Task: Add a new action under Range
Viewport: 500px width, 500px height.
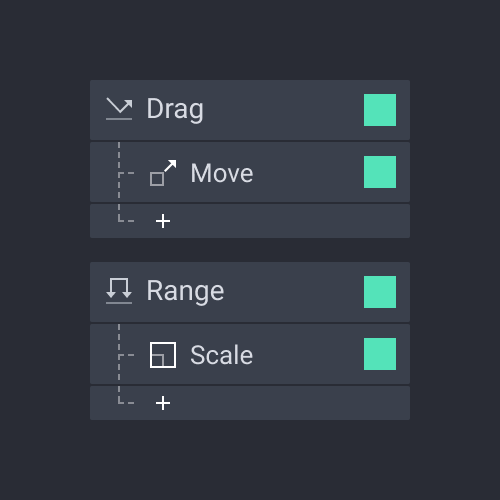Action: (163, 403)
